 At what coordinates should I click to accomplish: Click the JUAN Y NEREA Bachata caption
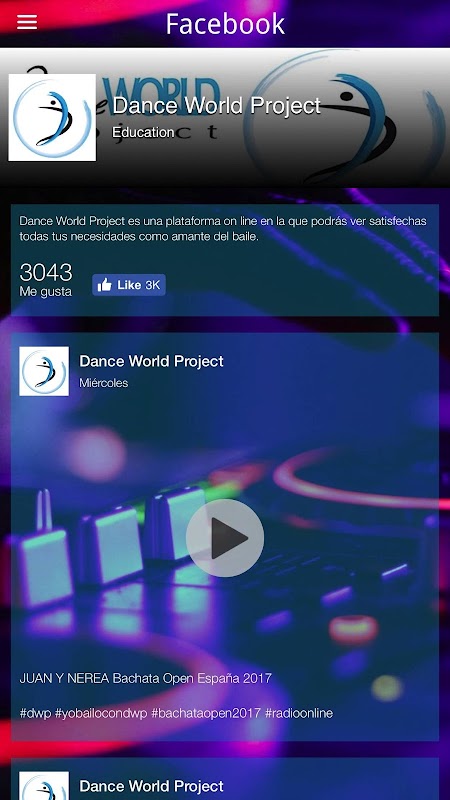pos(145,679)
